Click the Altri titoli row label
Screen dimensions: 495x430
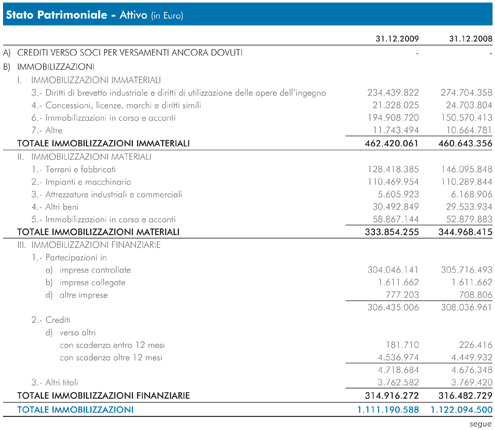pyautogui.click(x=55, y=382)
